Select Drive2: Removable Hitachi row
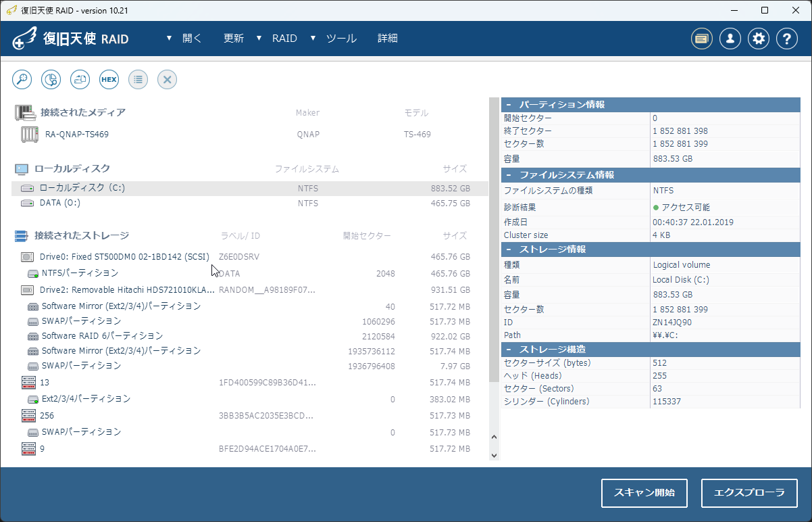This screenshot has width=812, height=522. [250, 290]
